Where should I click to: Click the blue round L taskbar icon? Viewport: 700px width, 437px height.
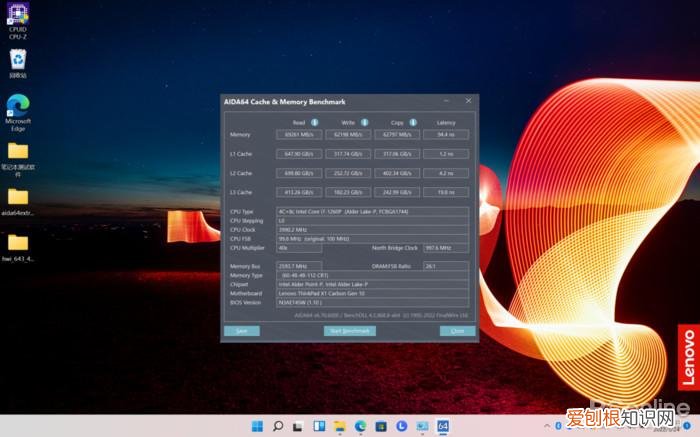click(401, 426)
